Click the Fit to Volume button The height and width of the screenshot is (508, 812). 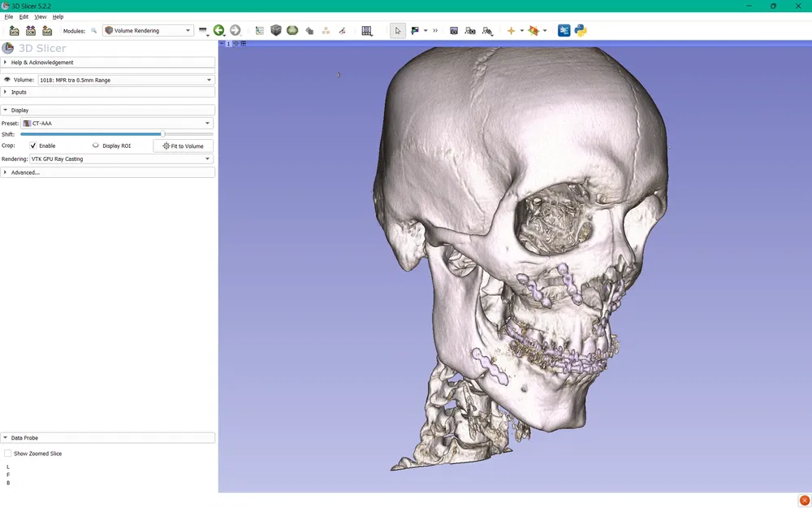point(183,146)
